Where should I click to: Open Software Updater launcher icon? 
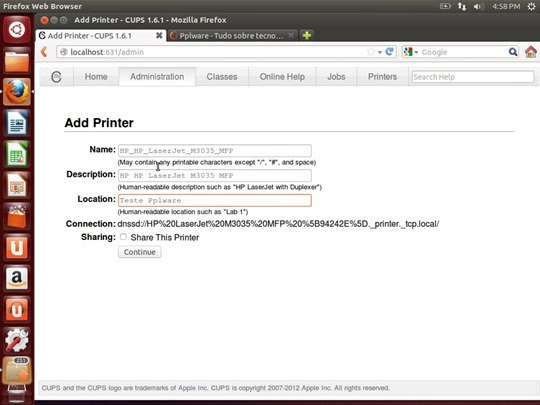(x=17, y=371)
